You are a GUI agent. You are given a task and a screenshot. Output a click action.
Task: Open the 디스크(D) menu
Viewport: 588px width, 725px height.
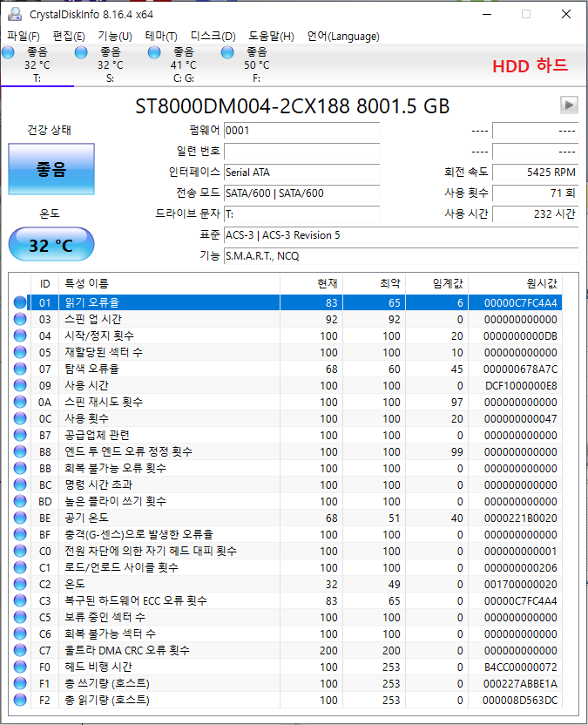click(213, 36)
